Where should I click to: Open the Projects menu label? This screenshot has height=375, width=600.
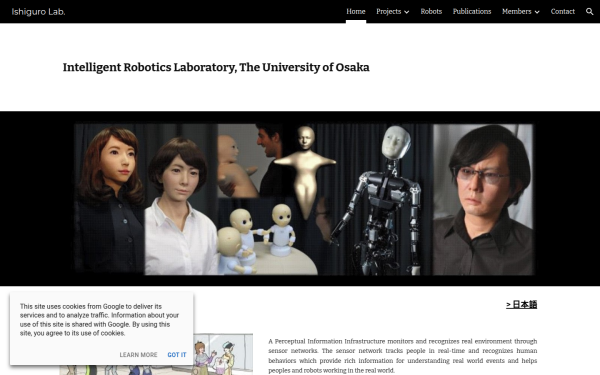click(x=388, y=11)
